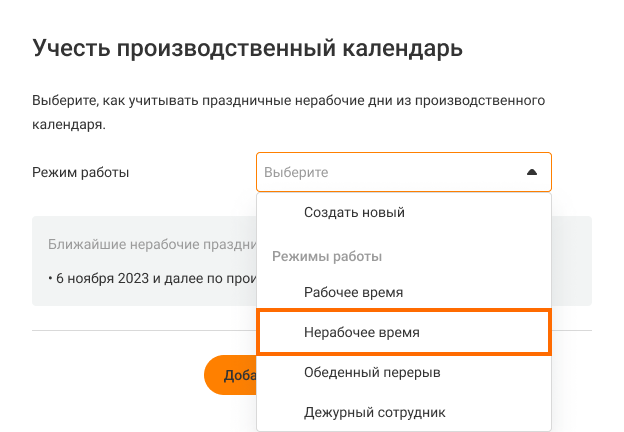
Task: Collapse the list with the caret arrow
Action: click(x=532, y=172)
